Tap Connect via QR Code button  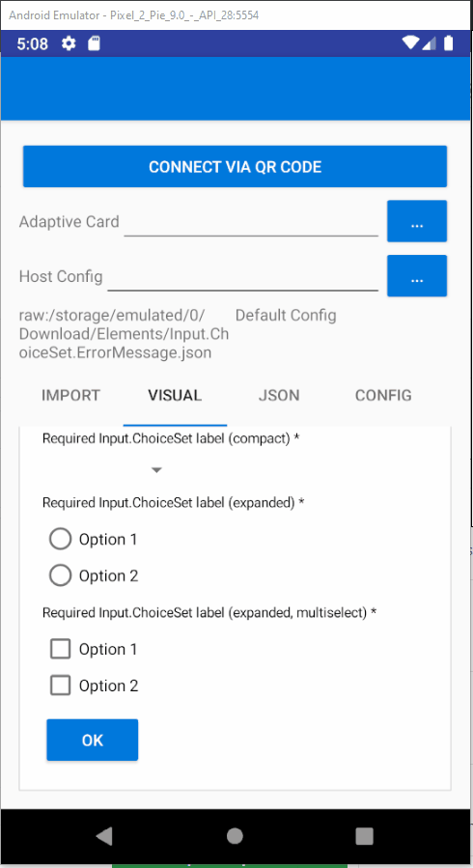click(x=236, y=167)
